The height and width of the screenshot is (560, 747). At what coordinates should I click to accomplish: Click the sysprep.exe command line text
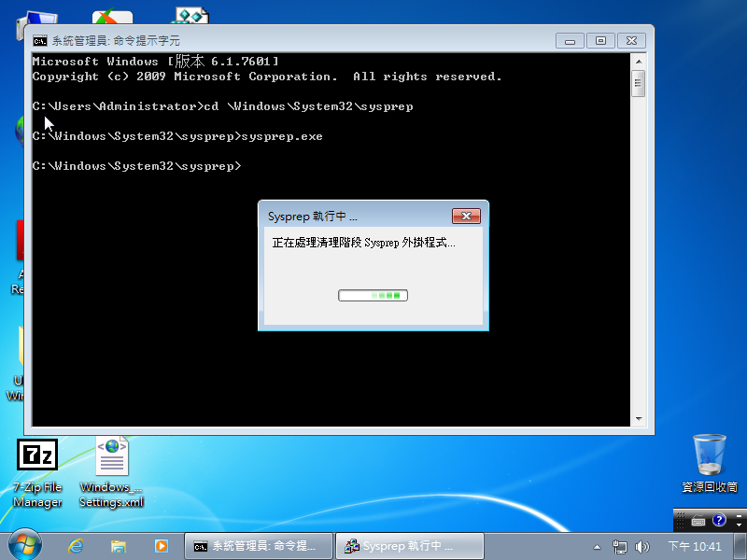click(x=282, y=136)
